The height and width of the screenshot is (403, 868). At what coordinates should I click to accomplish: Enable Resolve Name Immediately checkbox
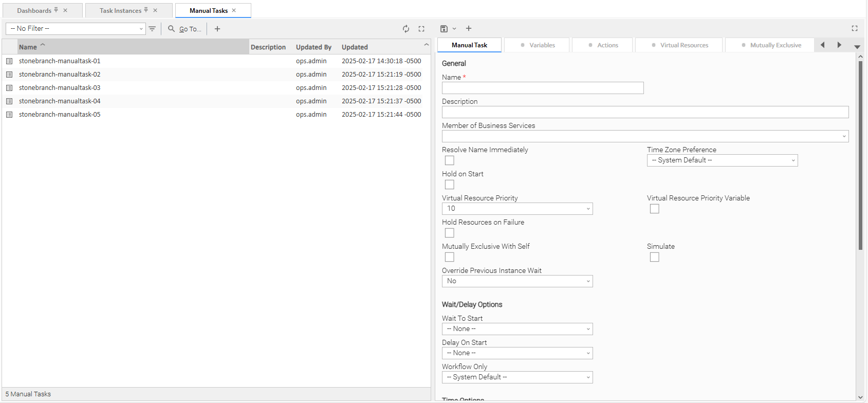pos(450,160)
